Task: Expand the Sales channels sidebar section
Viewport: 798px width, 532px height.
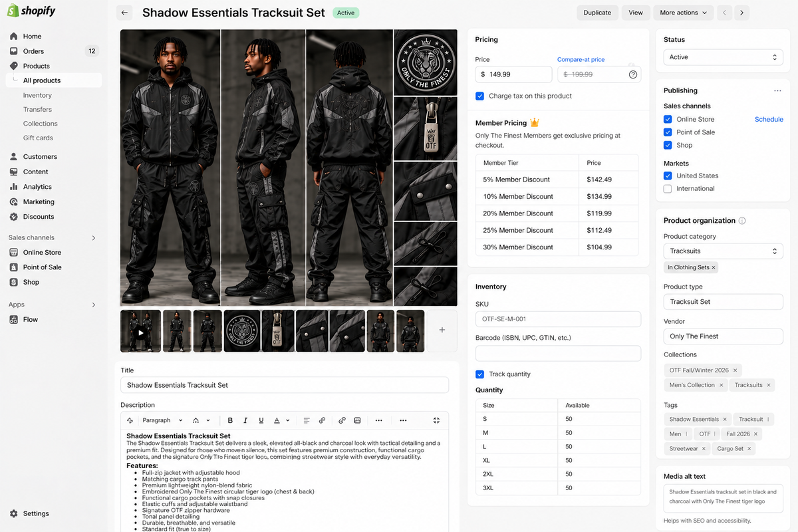Action: coord(94,237)
